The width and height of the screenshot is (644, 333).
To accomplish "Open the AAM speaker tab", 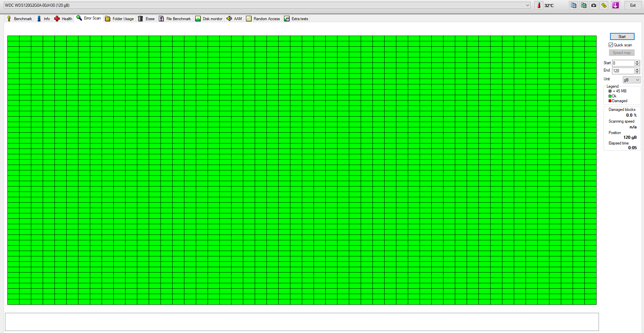I will click(x=234, y=19).
